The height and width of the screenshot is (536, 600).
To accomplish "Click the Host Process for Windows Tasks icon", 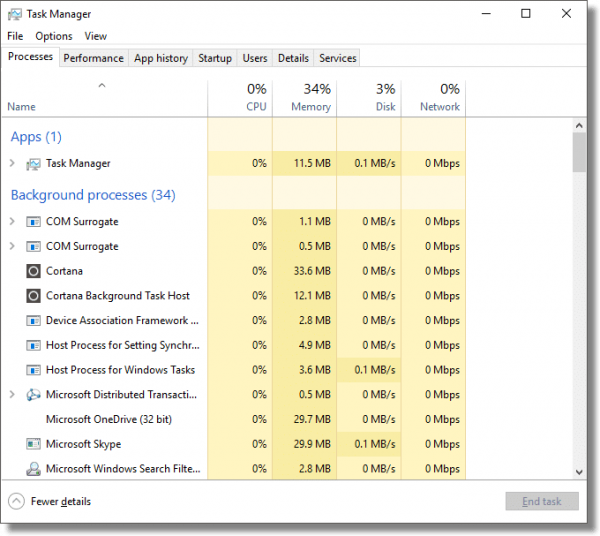I will (33, 370).
